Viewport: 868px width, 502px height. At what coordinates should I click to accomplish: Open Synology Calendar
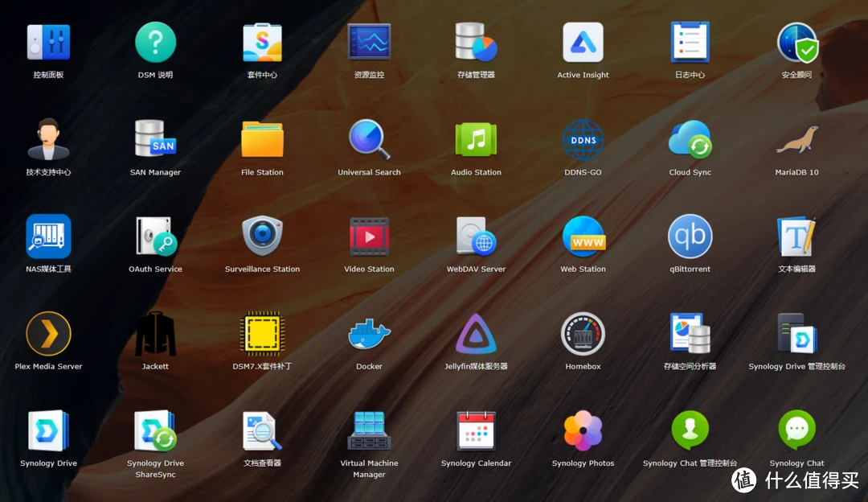coord(476,431)
